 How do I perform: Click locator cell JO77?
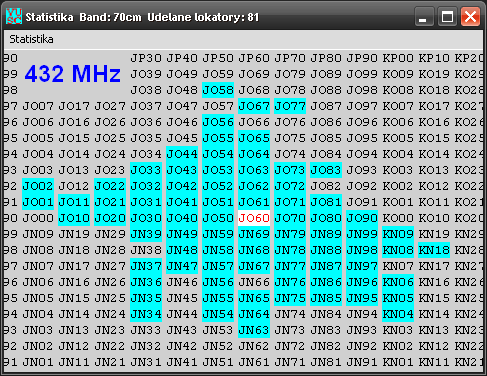pyautogui.click(x=290, y=106)
